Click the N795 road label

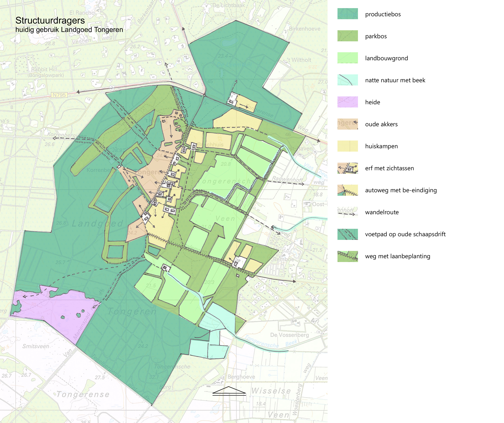[x=59, y=95]
